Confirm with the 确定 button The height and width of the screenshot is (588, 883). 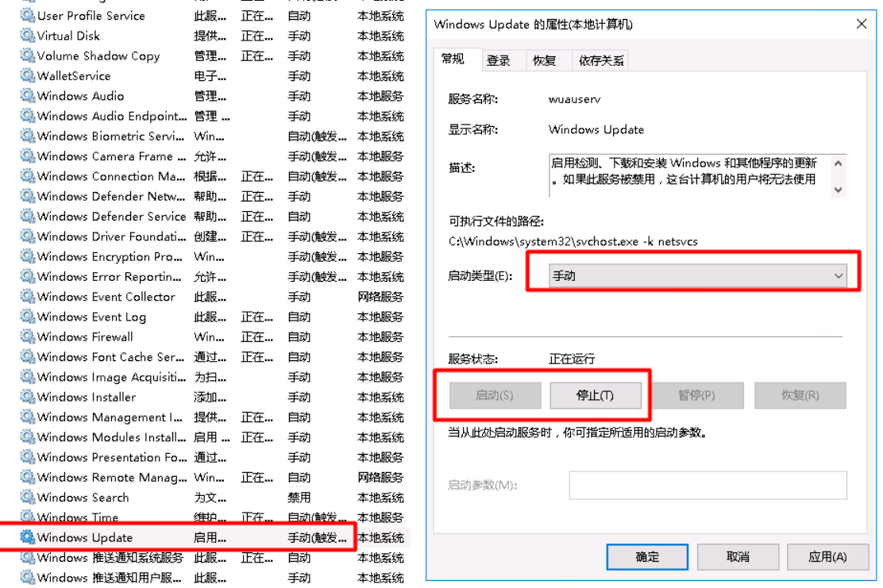647,556
